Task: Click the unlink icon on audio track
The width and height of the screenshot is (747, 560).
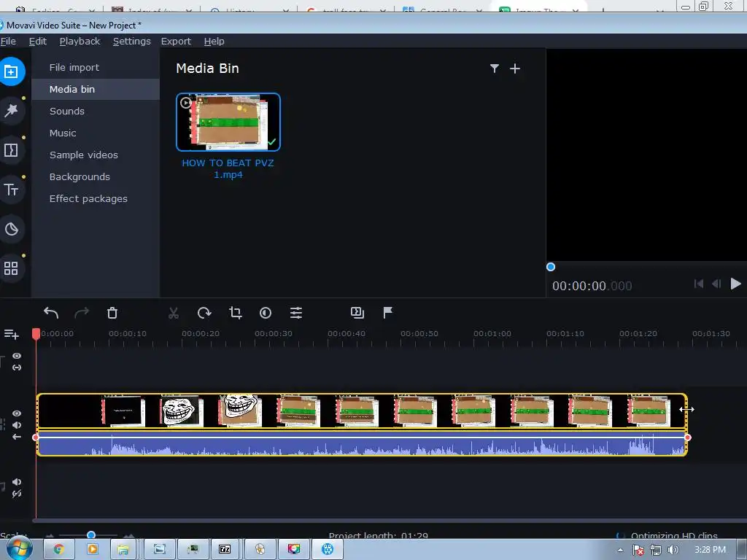Action: point(17,494)
